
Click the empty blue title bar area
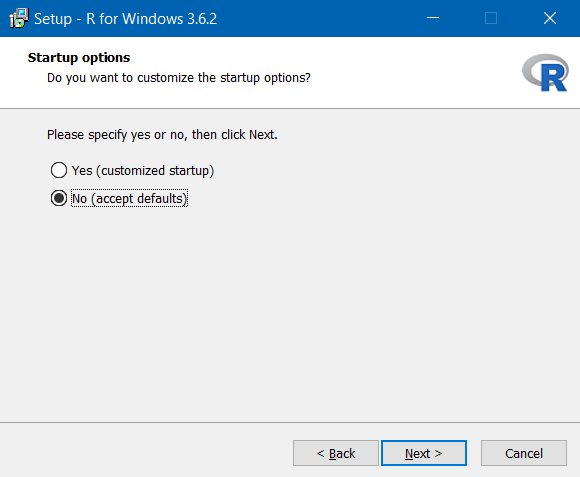(318, 18)
